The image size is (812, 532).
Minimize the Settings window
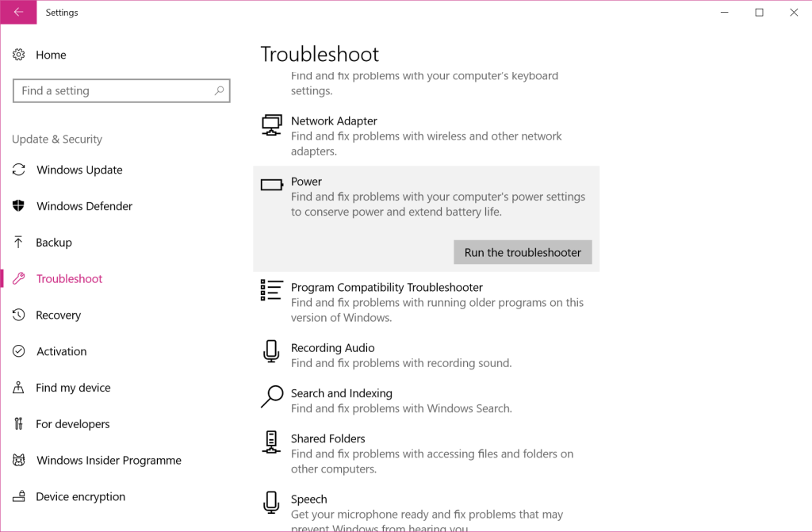click(x=725, y=13)
